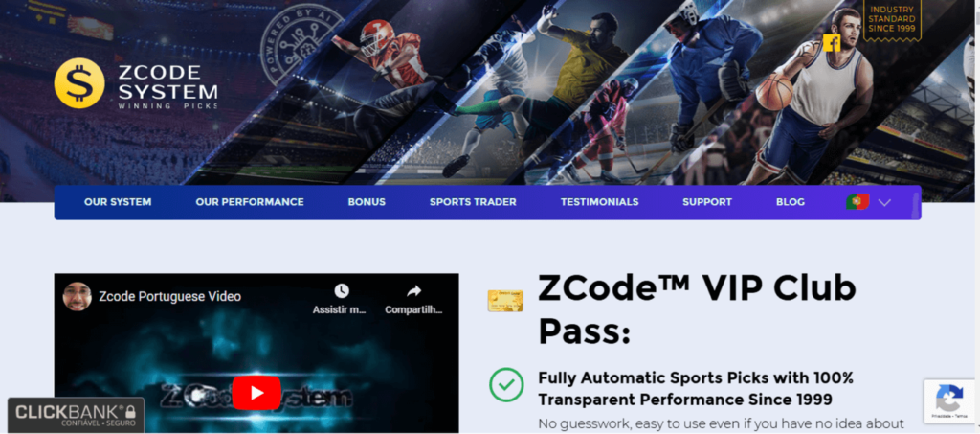The height and width of the screenshot is (434, 980).
Task: Open the SUPPORT link
Action: coord(707,202)
